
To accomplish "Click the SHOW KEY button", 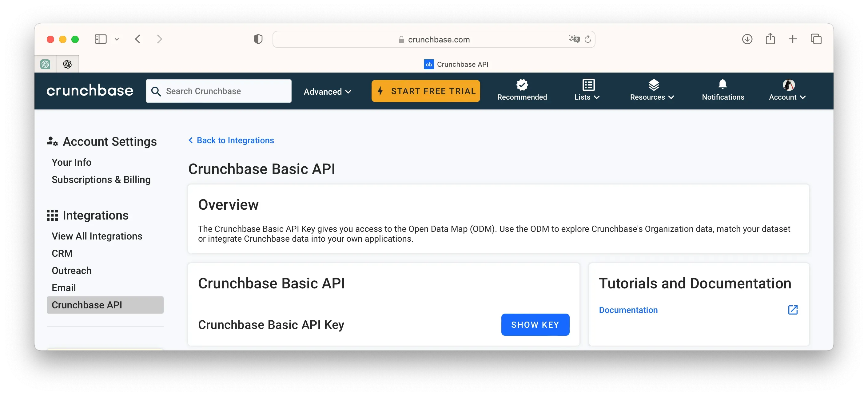I will 535,325.
